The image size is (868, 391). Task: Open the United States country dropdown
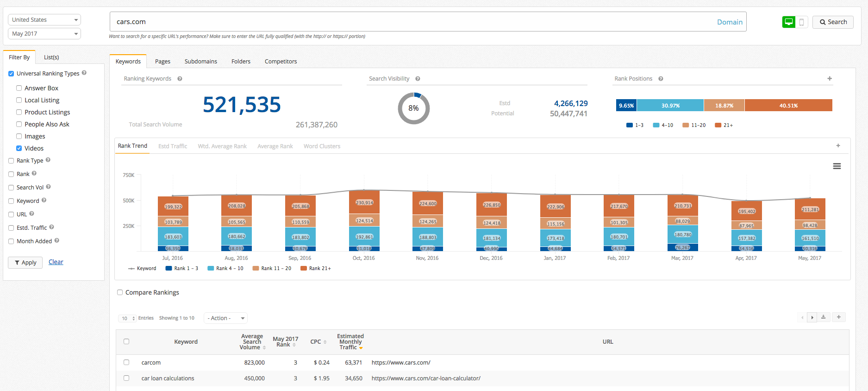click(44, 20)
